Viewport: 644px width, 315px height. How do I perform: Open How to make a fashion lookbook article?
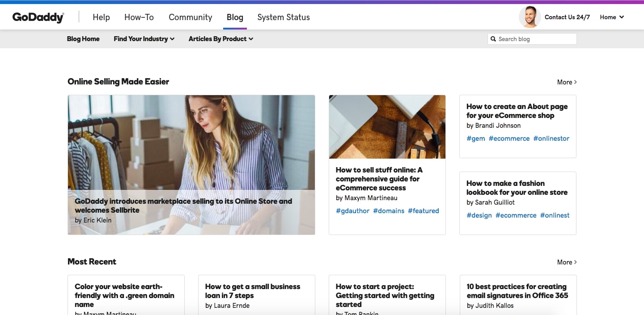pyautogui.click(x=517, y=188)
